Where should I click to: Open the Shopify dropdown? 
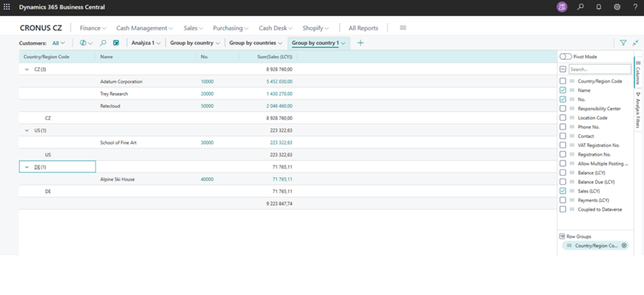coord(316,28)
